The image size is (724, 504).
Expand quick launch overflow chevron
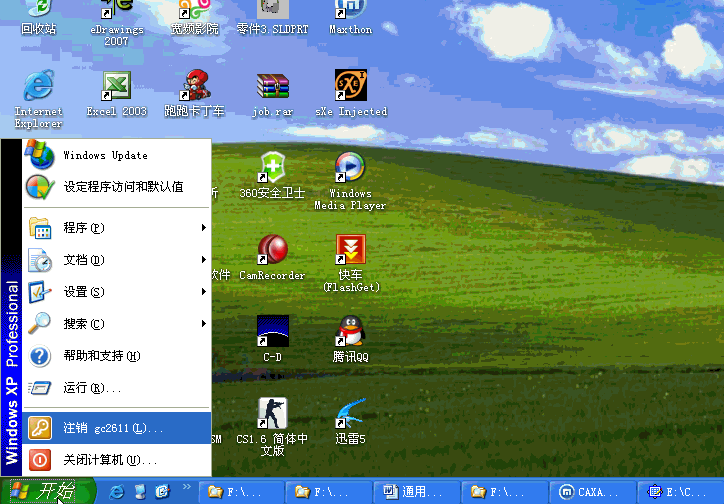187,487
